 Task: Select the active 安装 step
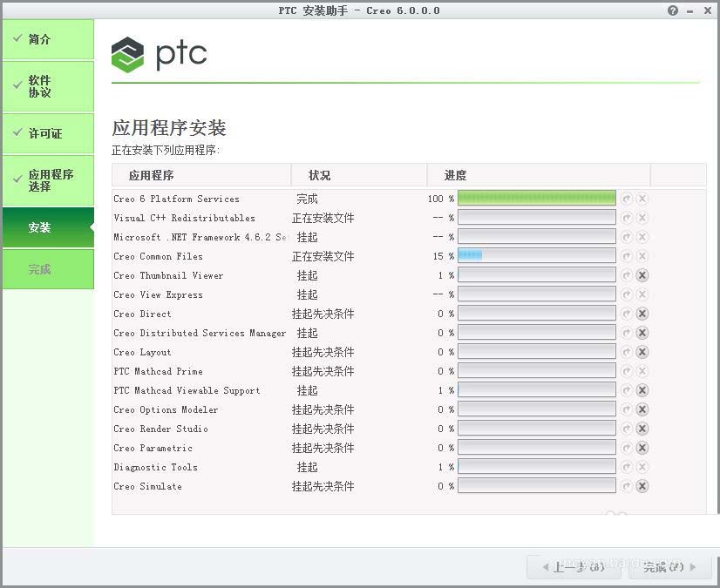[48, 227]
